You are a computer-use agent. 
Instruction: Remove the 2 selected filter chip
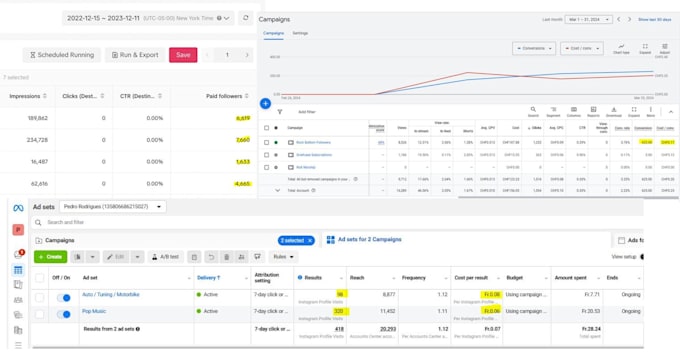[x=310, y=241]
